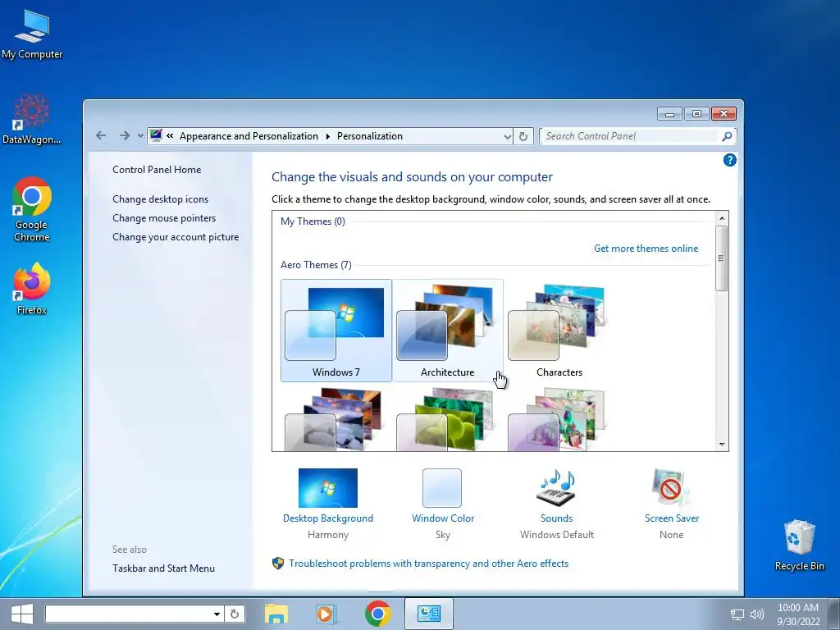Viewport: 840px width, 630px height.
Task: Open Change mouse pointers
Action: [x=164, y=218]
